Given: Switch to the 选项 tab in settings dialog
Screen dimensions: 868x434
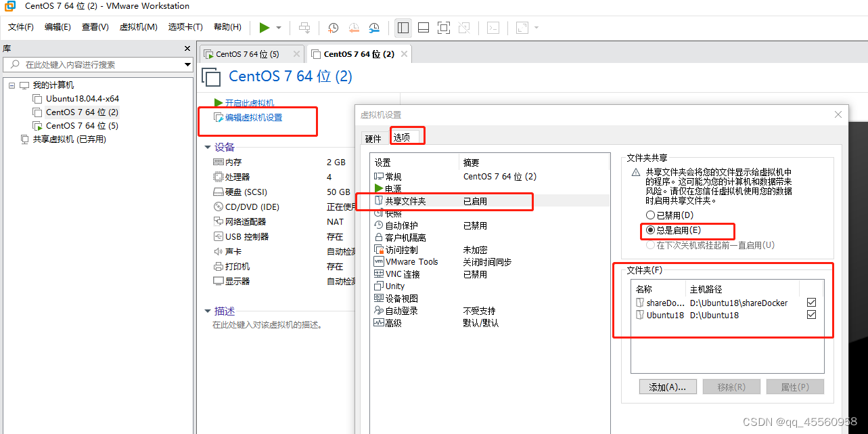Looking at the screenshot, I should [x=402, y=137].
